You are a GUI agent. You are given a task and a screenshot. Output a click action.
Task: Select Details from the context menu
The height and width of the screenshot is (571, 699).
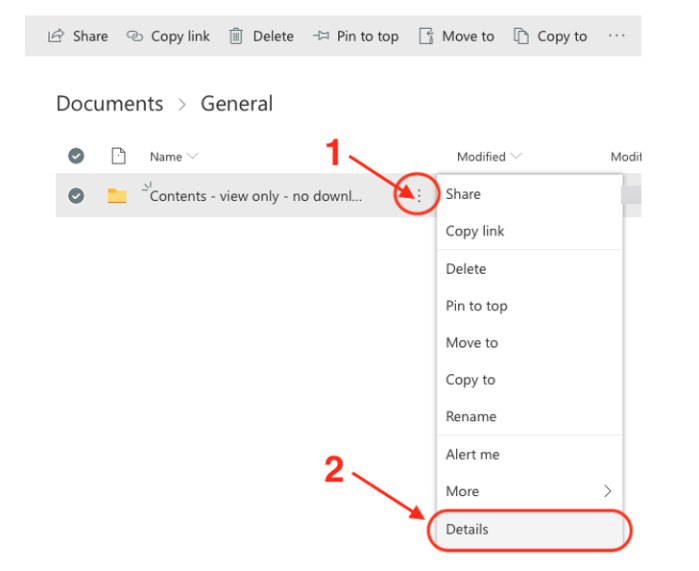tap(467, 529)
